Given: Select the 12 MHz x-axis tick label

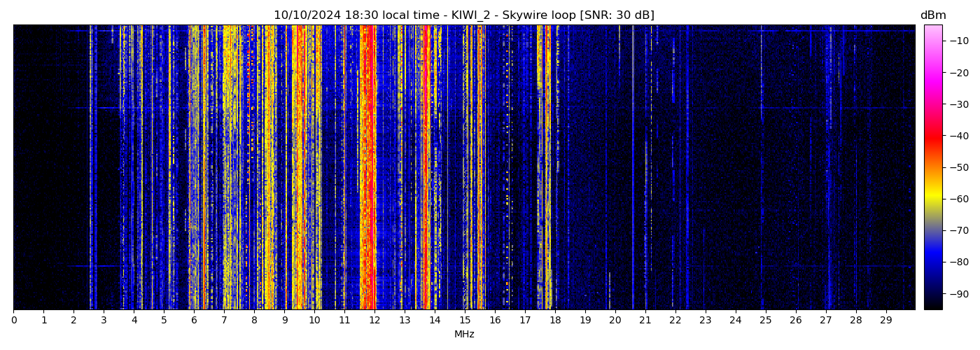Looking at the screenshot, I should 374,320.
